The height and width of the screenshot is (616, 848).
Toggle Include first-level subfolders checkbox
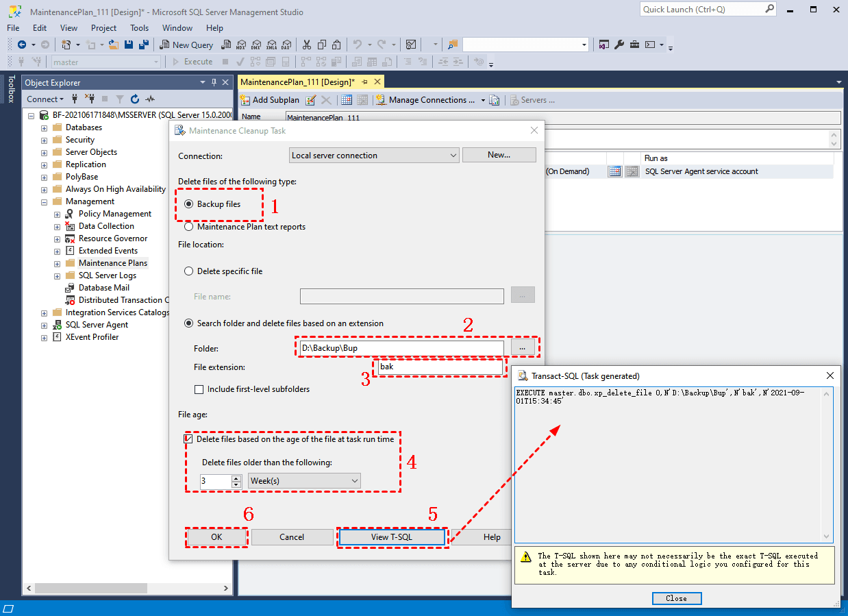(x=199, y=389)
